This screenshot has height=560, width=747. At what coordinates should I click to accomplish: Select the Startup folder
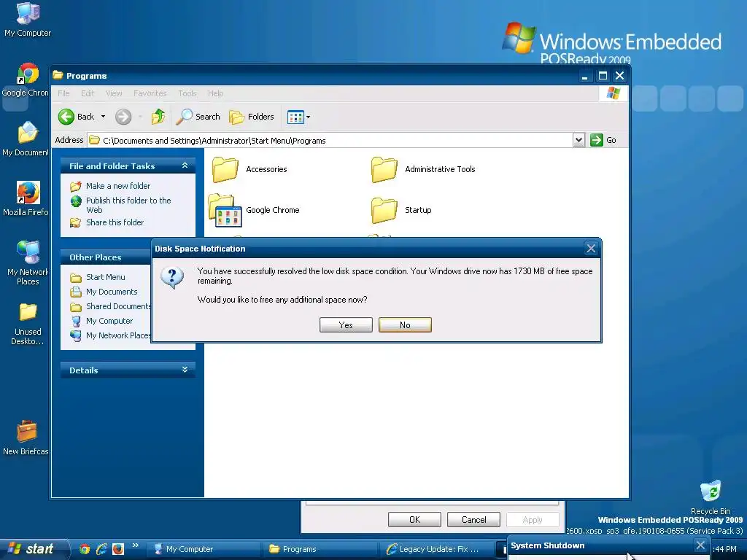[401, 210]
